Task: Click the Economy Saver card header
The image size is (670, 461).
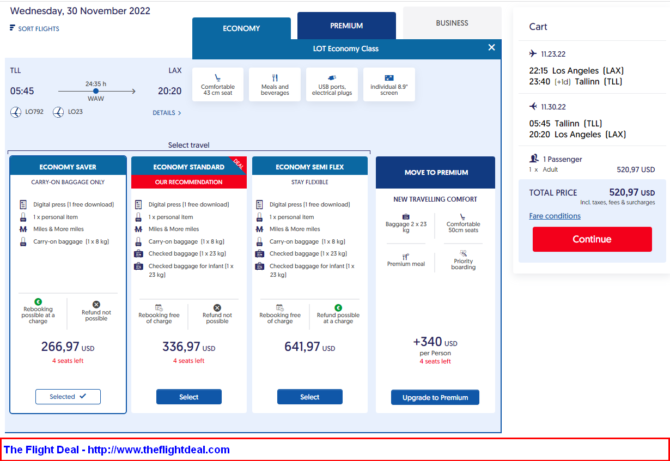Action: (x=68, y=167)
